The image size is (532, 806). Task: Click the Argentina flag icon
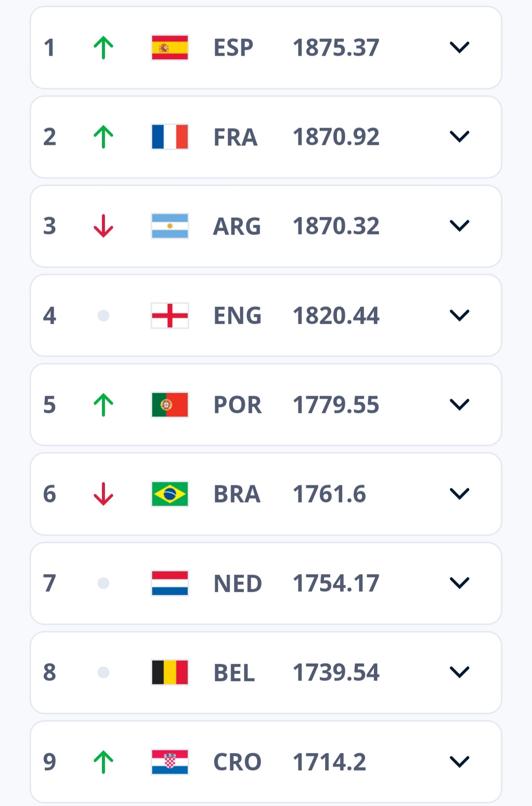[x=170, y=226]
